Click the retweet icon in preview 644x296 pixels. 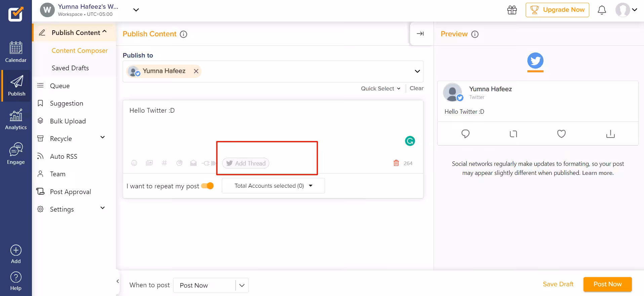click(513, 134)
